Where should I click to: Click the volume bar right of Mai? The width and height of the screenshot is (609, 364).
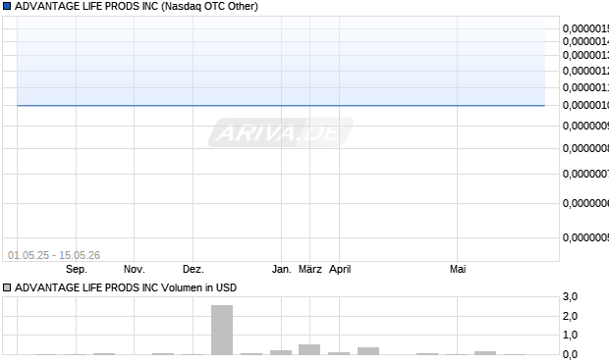tap(485, 353)
